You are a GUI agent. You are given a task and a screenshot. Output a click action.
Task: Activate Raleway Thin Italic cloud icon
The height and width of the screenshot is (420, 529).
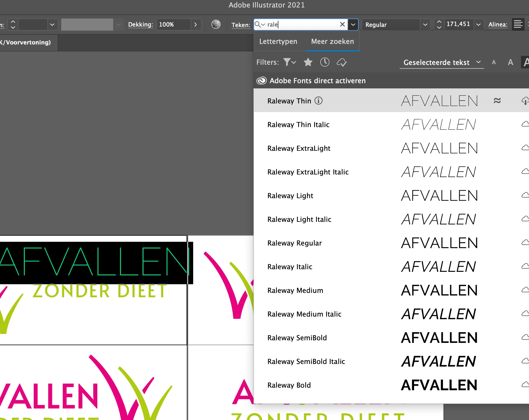pyautogui.click(x=525, y=124)
